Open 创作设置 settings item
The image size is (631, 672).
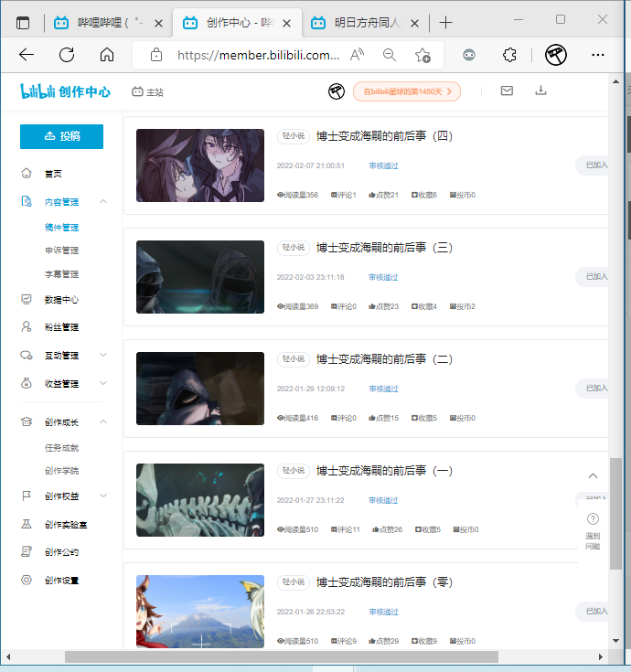tap(61, 580)
